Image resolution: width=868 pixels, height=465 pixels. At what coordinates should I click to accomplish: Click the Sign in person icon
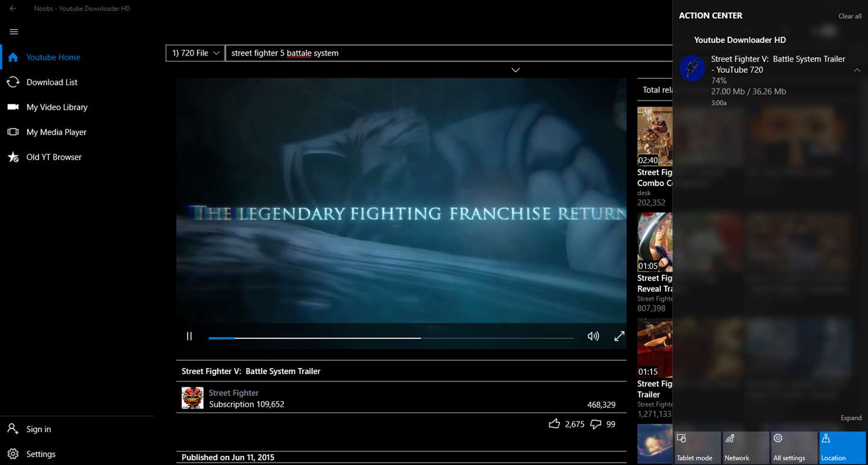click(x=13, y=429)
